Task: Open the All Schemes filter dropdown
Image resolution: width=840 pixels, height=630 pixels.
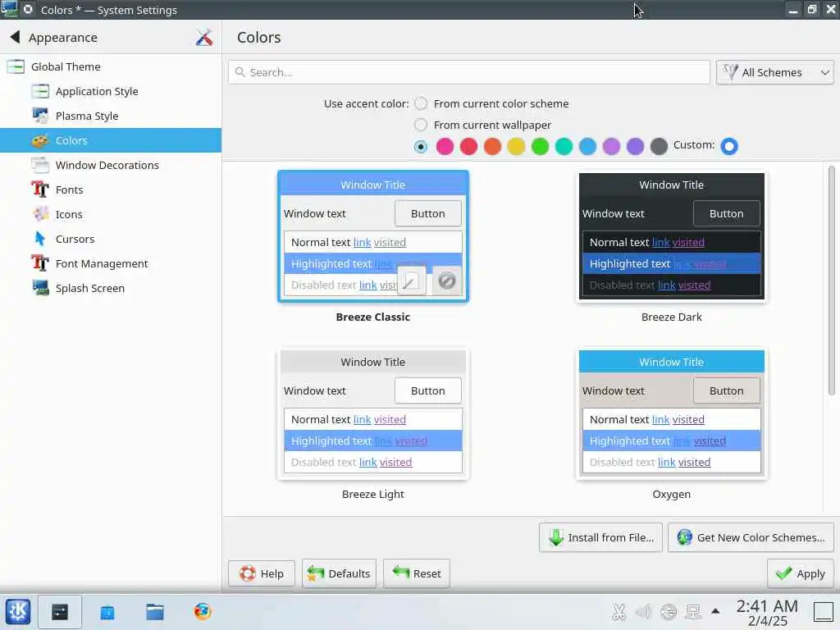Action: (x=774, y=72)
